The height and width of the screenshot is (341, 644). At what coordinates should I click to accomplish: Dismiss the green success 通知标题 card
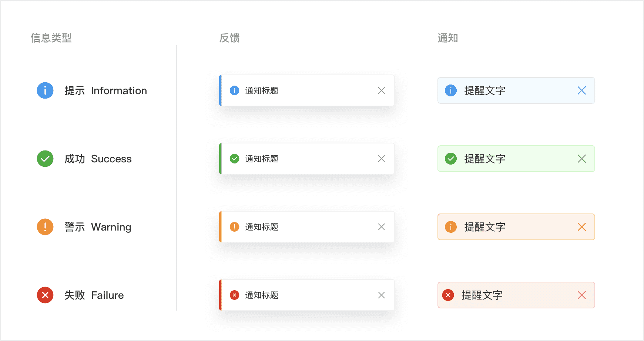pos(382,159)
